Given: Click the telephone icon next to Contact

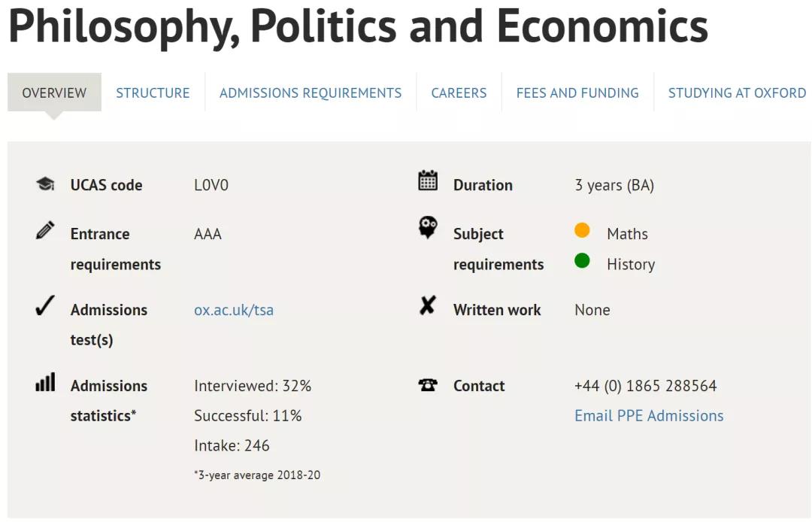Looking at the screenshot, I should [428, 385].
